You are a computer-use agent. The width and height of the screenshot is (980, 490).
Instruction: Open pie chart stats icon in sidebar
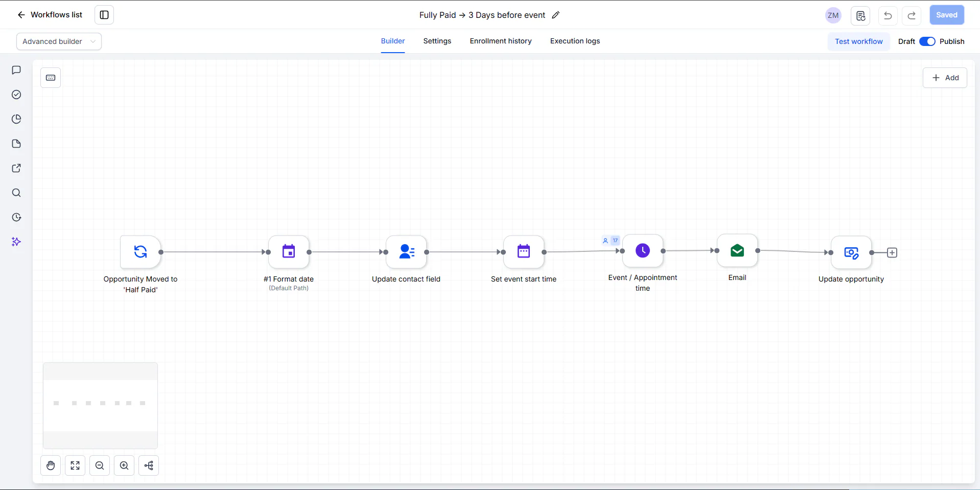(16, 119)
